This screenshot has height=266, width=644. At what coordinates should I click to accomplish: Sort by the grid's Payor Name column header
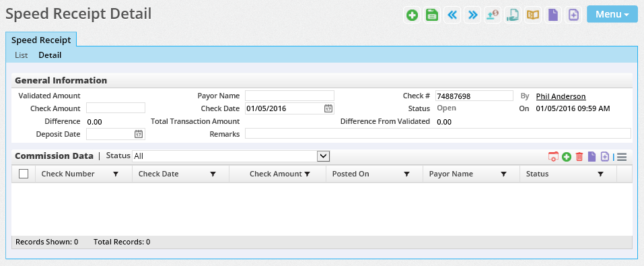[x=451, y=174]
